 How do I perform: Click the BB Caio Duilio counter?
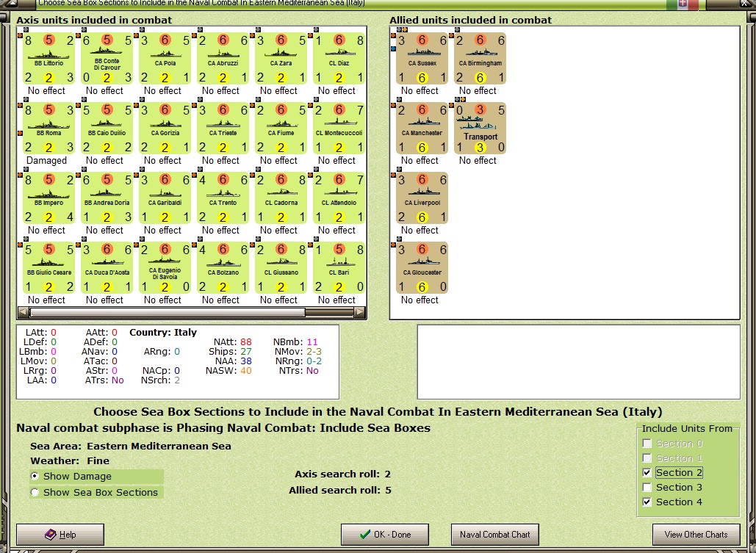pyautogui.click(x=107, y=129)
